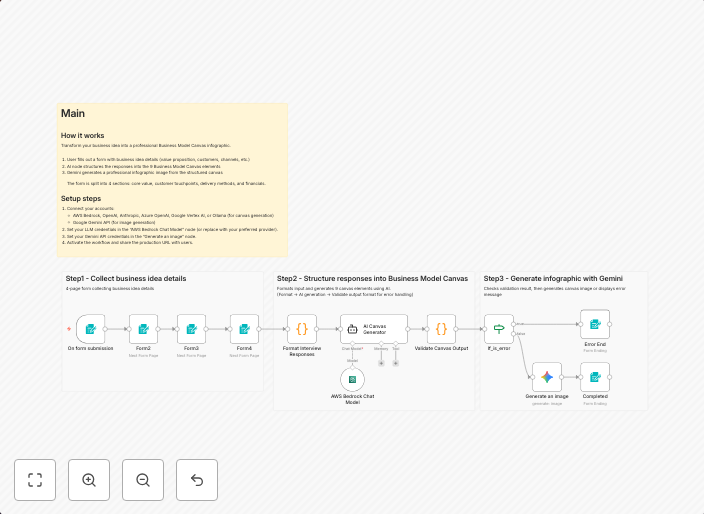Click the Format Interview Responses label
Viewport: 704px width, 514px height.
pyautogui.click(x=302, y=351)
